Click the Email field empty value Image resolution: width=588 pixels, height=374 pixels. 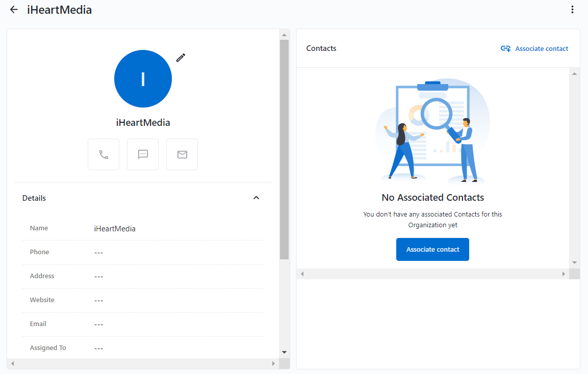(x=98, y=325)
